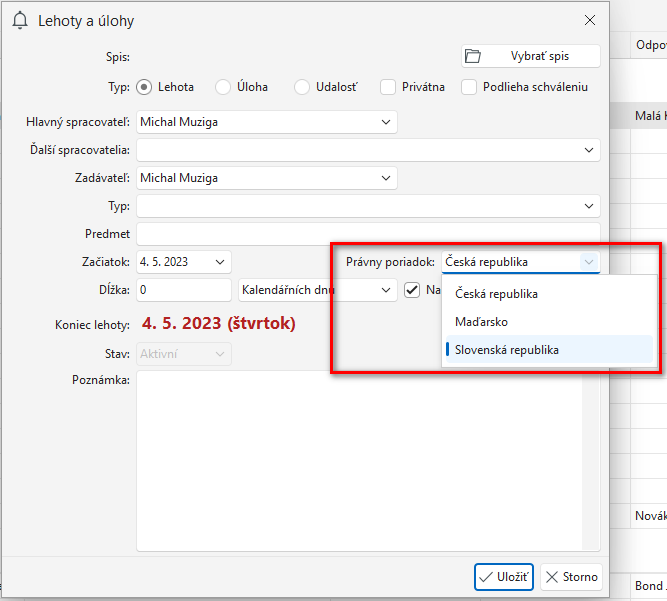The image size is (667, 601).
Task: Enable the Privátna checkbox
Action: pyautogui.click(x=388, y=87)
